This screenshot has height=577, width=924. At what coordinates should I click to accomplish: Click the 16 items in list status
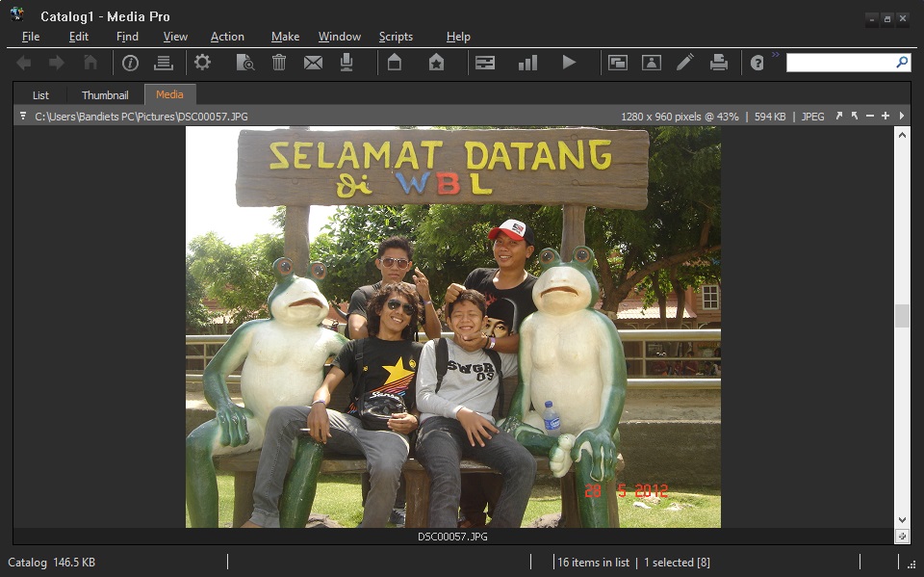(x=594, y=563)
